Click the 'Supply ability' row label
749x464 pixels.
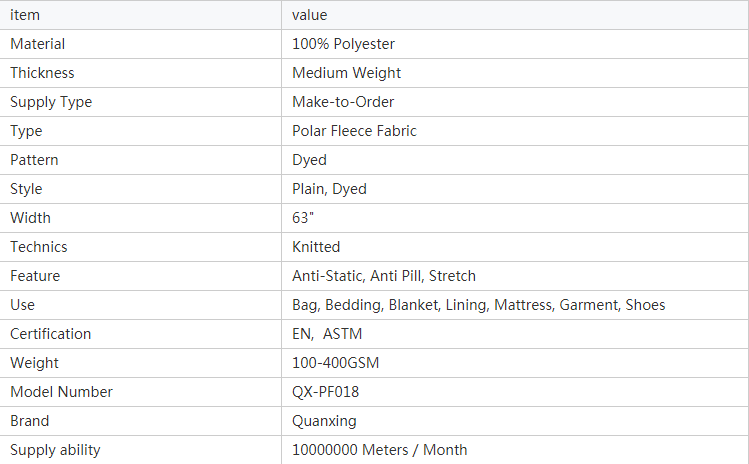pos(55,450)
